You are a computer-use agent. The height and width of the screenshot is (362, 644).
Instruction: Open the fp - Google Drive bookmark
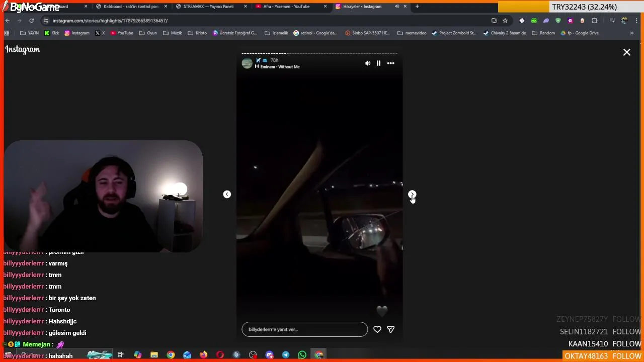pyautogui.click(x=580, y=33)
